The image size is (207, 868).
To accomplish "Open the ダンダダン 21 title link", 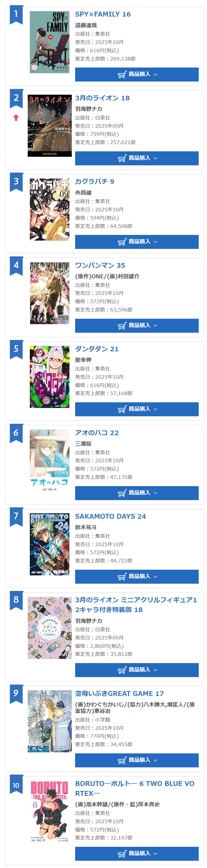I will [x=97, y=349].
